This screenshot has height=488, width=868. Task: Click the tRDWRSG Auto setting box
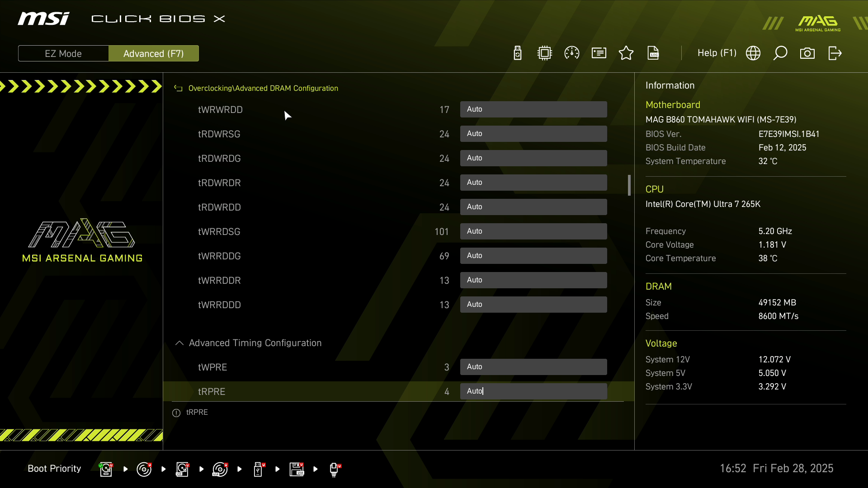coord(533,134)
